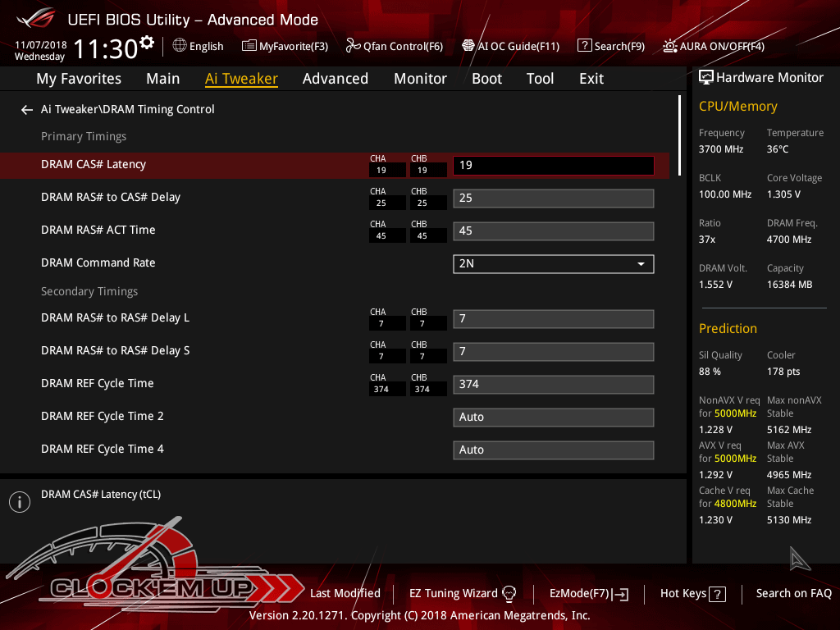Open MyFavorite(F3) via its monitor icon

[249, 46]
